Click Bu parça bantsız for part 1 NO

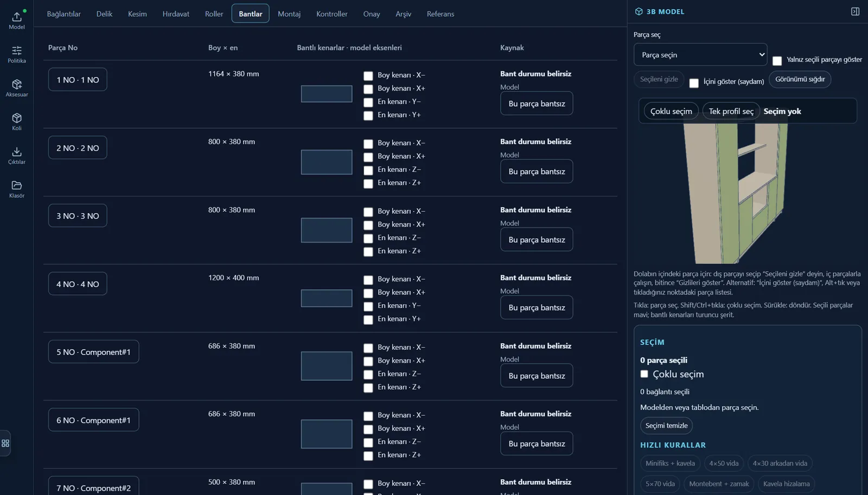(x=537, y=104)
